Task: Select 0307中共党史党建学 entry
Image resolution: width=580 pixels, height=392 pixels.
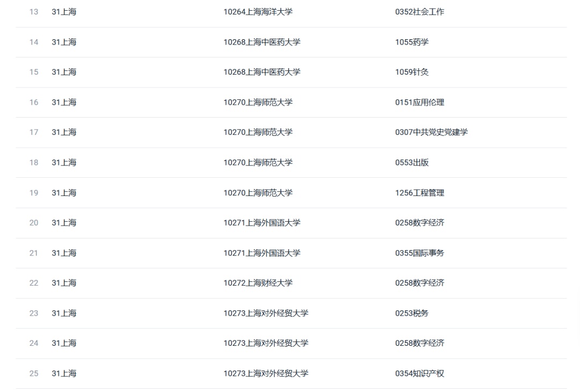Action: pyautogui.click(x=431, y=132)
